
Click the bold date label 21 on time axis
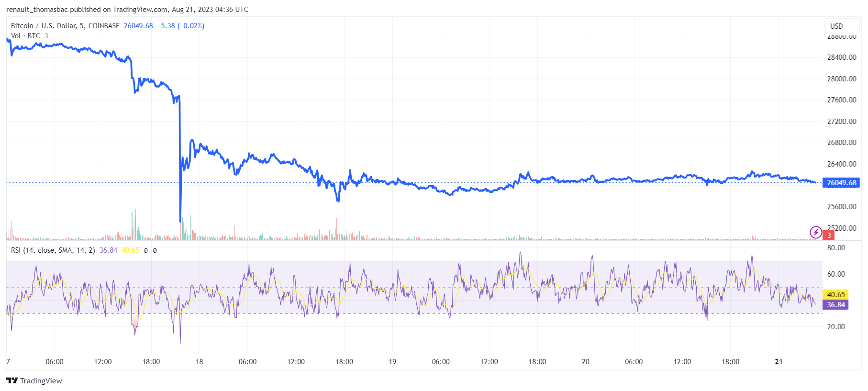[779, 362]
